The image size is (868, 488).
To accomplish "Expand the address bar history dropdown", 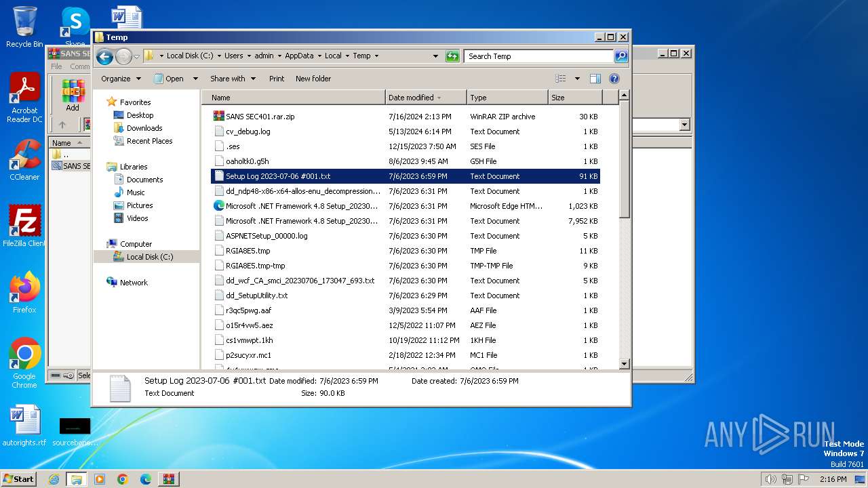I will (435, 56).
